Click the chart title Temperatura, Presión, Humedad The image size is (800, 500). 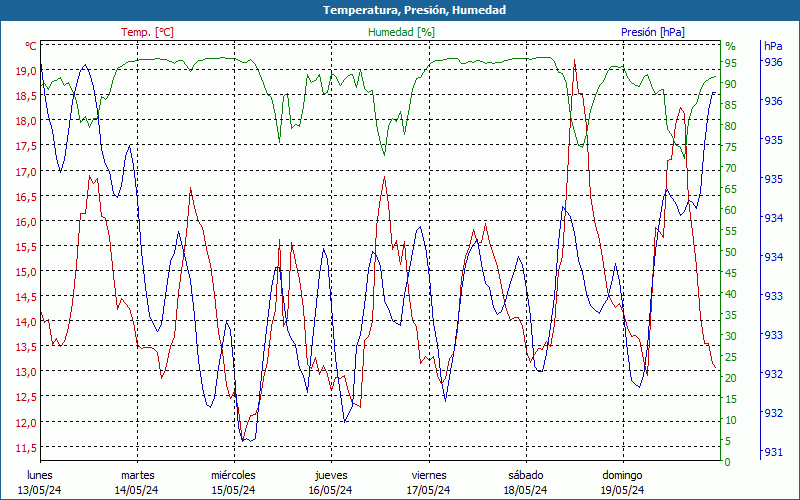pyautogui.click(x=415, y=10)
